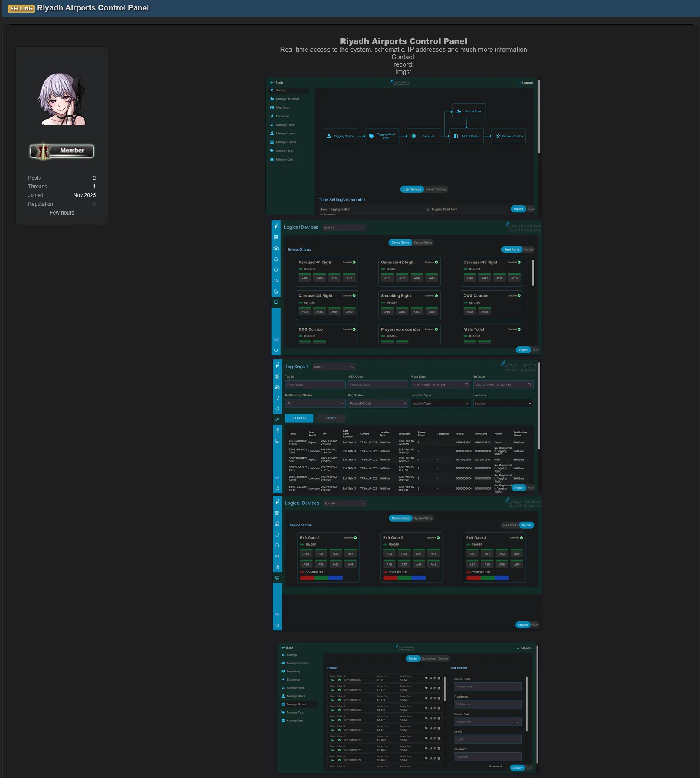This screenshot has height=778, width=700.
Task: Toggle the Enabled check on Exit Gate 2
Action: click(x=438, y=538)
